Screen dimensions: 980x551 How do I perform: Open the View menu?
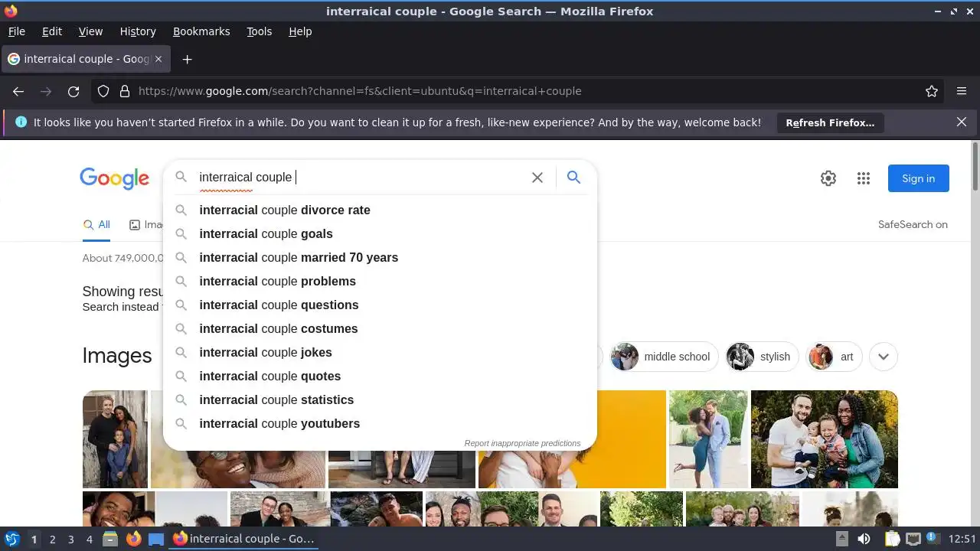(x=90, y=31)
